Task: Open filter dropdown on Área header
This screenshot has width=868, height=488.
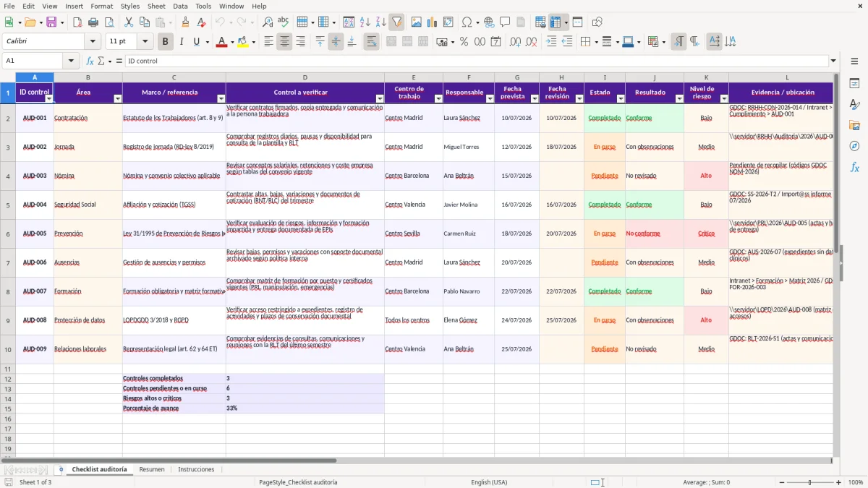Action: (x=117, y=99)
